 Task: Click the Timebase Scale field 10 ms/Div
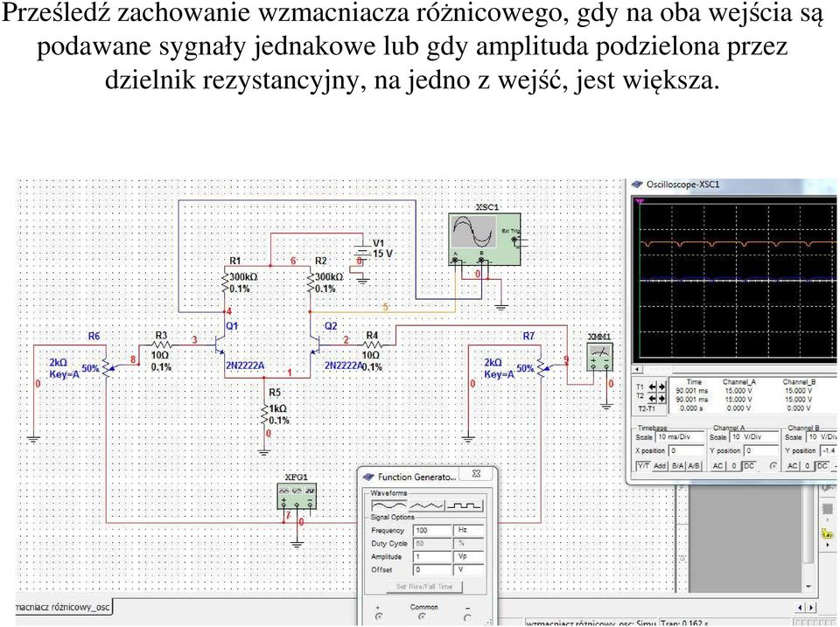tap(679, 437)
